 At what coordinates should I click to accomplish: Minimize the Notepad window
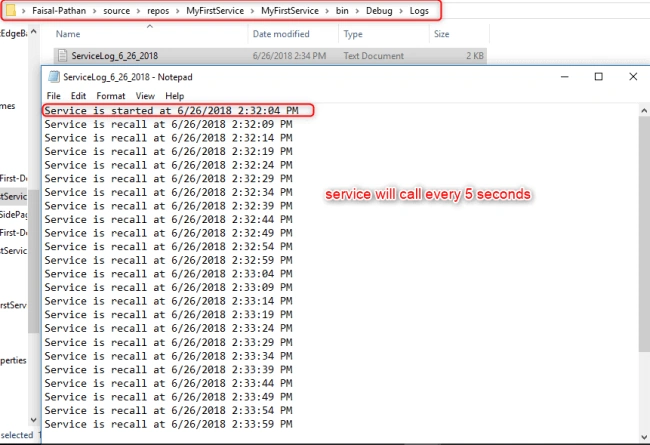(x=564, y=77)
